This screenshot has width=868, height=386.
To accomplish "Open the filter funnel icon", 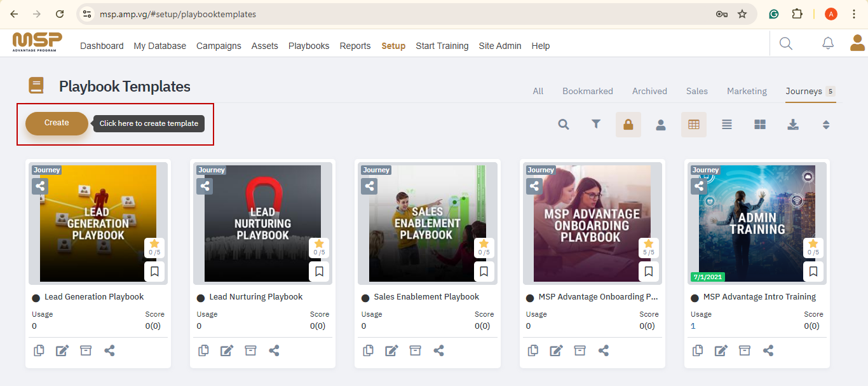I will click(596, 125).
